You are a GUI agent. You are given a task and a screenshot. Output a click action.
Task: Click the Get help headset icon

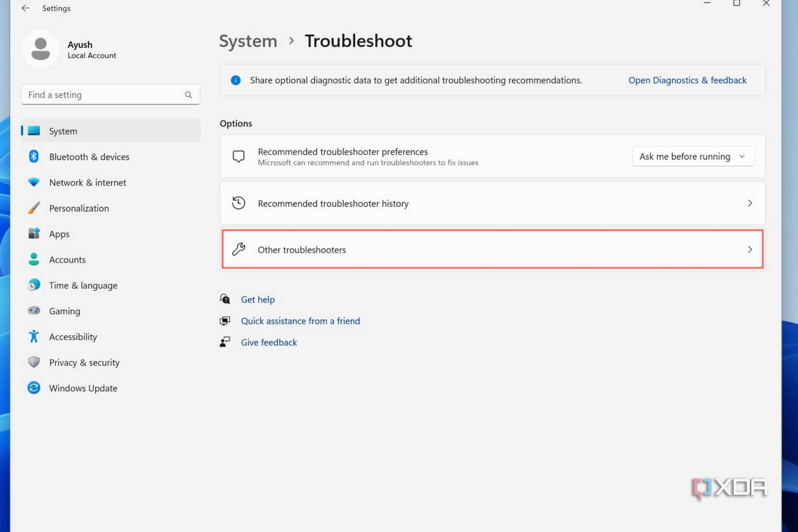[225, 299]
